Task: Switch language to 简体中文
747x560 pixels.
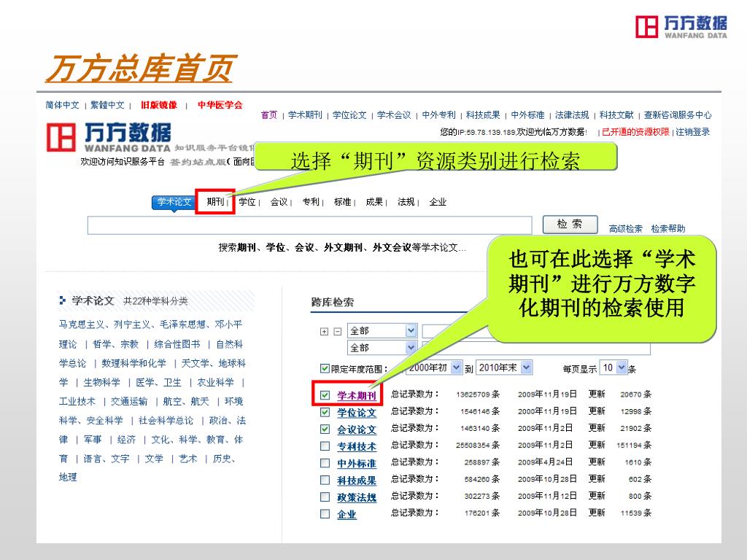Action: [x=63, y=105]
